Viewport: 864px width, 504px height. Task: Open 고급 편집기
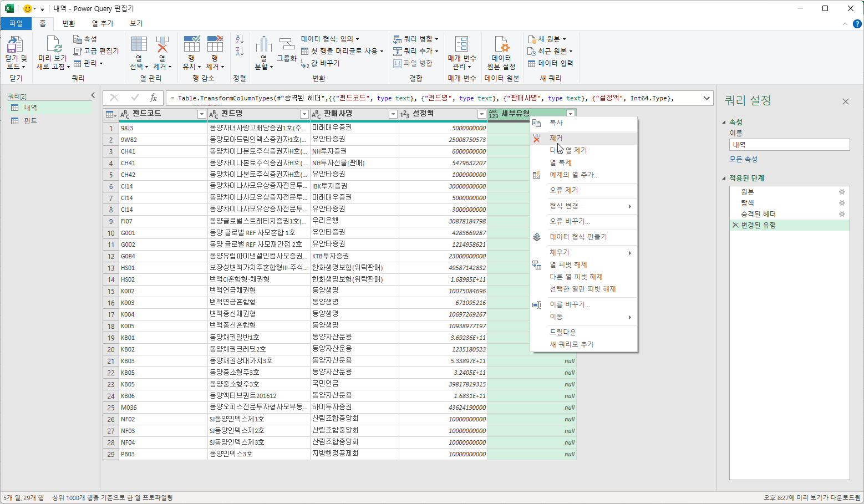(x=96, y=51)
